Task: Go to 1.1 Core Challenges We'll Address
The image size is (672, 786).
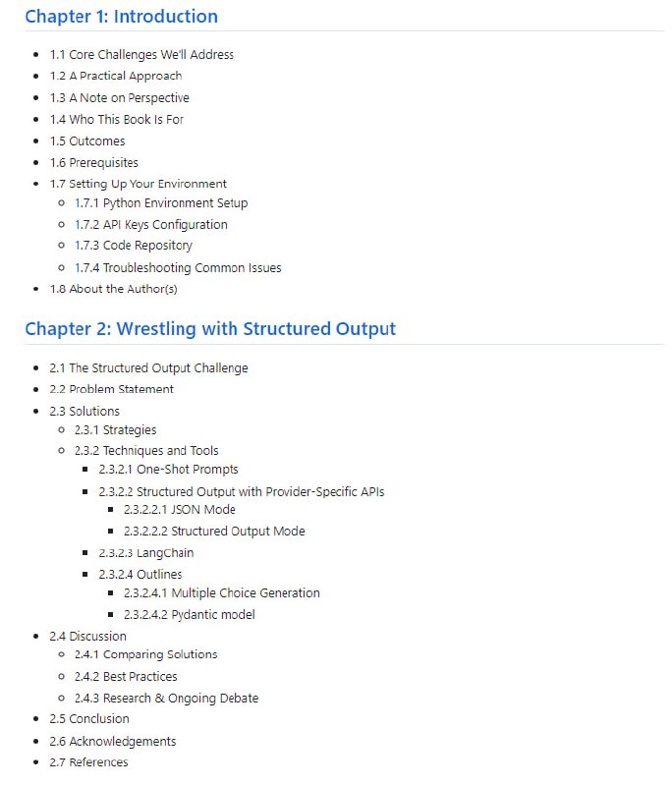Action: pyautogui.click(x=141, y=55)
